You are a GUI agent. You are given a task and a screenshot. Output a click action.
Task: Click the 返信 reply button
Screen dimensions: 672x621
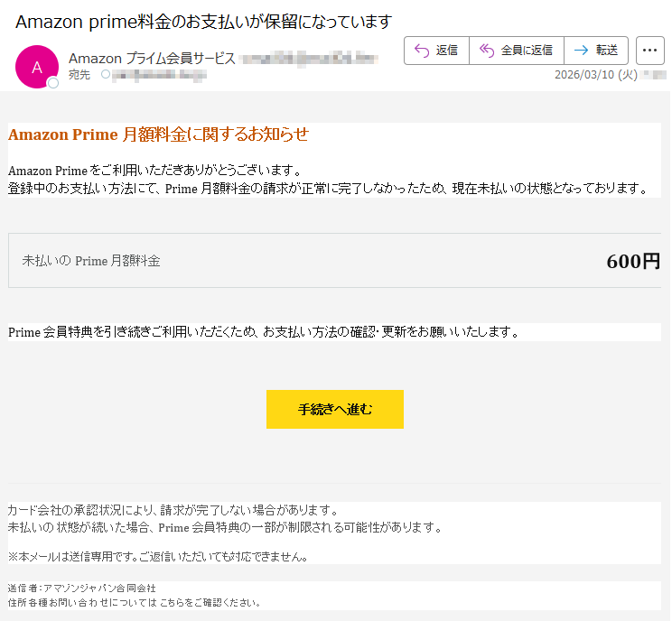pos(436,51)
